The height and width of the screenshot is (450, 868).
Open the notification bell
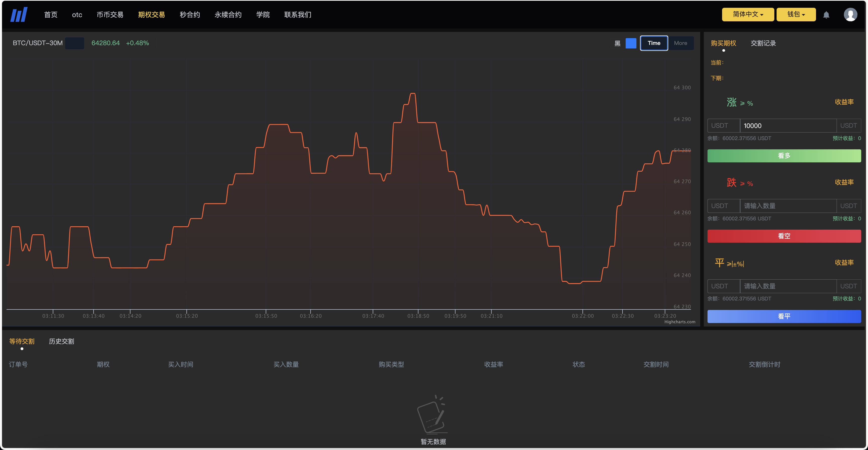pos(826,15)
